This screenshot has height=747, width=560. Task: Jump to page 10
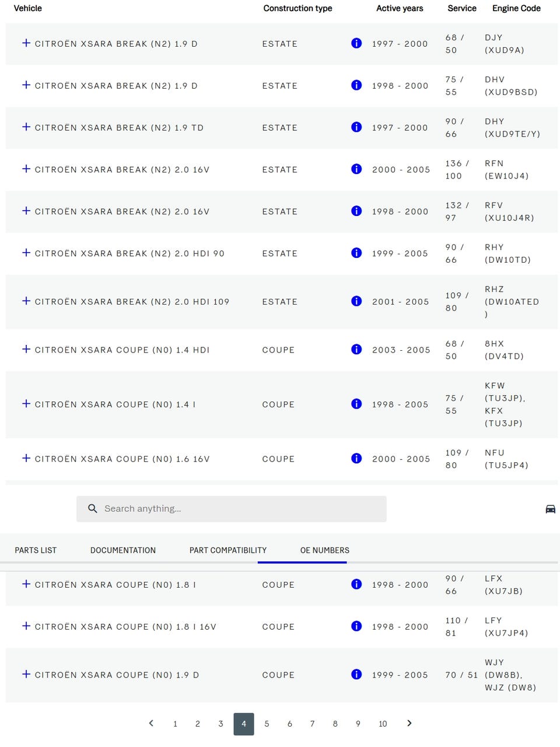(383, 724)
